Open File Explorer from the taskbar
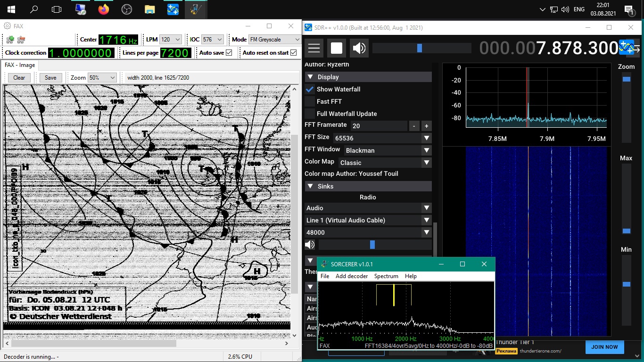 click(149, 9)
